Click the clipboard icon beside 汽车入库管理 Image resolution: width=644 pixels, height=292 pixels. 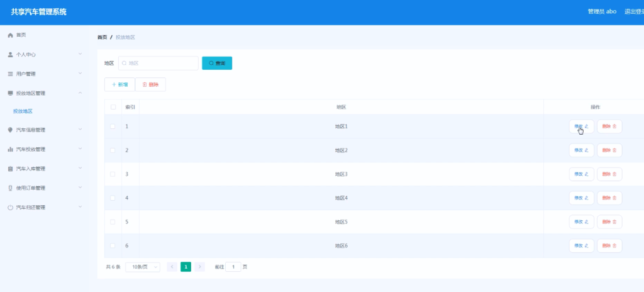10,169
